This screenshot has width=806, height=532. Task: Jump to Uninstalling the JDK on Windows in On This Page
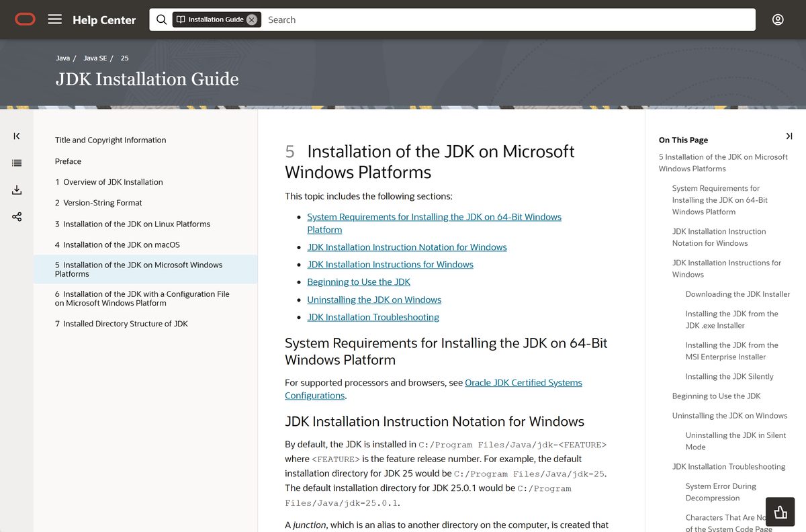(729, 416)
